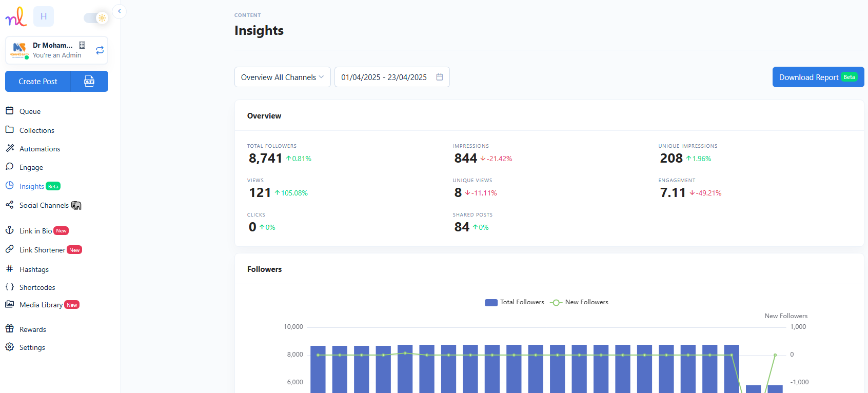Click the Followers section heading
Screen dimensions: 868x393
(x=264, y=269)
